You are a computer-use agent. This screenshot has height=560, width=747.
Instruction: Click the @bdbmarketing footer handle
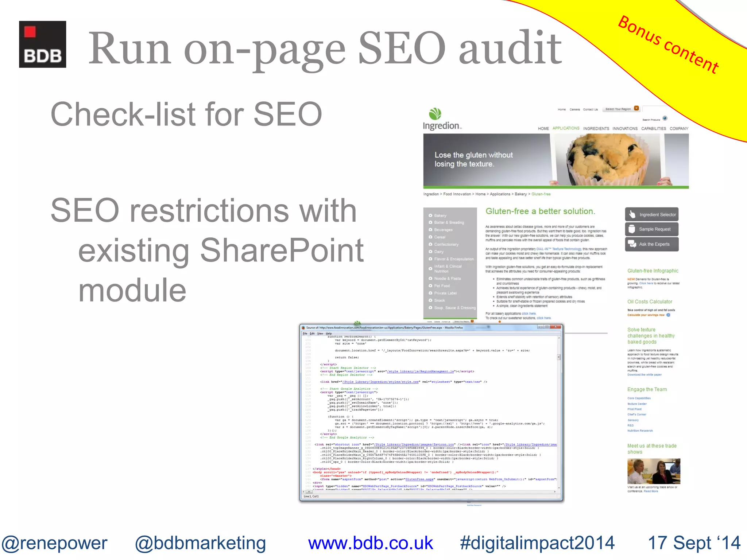tap(200, 543)
